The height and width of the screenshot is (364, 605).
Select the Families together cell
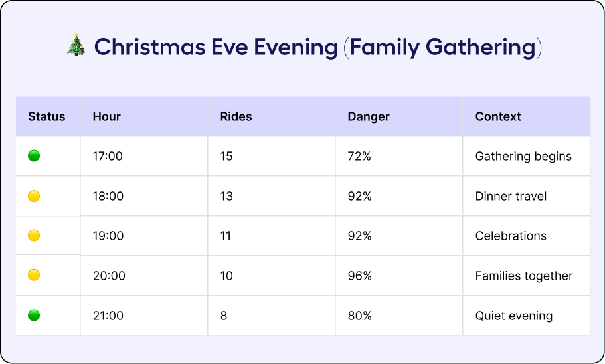coord(524,276)
